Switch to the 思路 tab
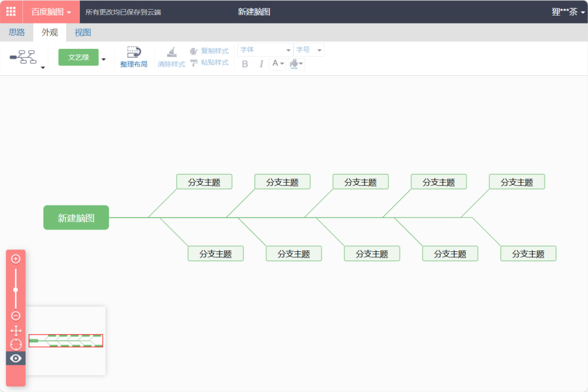 [x=17, y=32]
